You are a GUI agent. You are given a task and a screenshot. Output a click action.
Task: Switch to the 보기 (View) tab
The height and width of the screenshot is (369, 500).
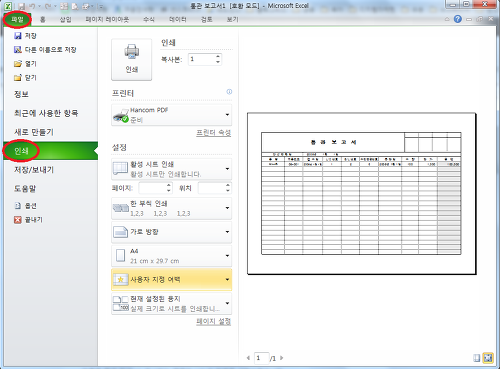(x=232, y=19)
